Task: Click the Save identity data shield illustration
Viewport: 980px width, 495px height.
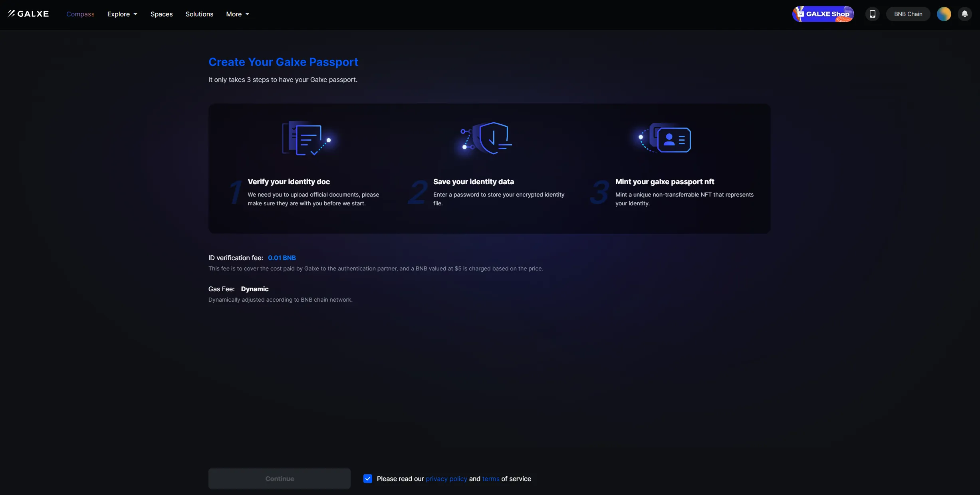Action: (x=486, y=138)
